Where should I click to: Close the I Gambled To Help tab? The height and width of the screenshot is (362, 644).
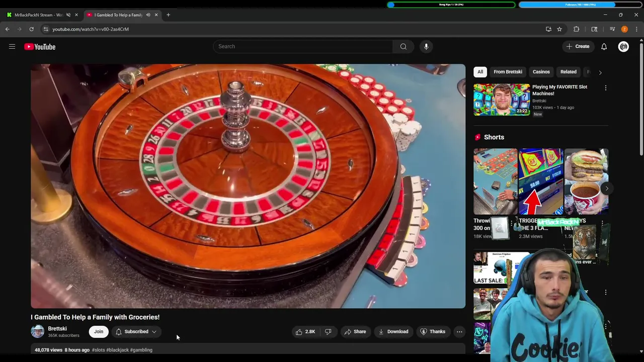point(156,15)
